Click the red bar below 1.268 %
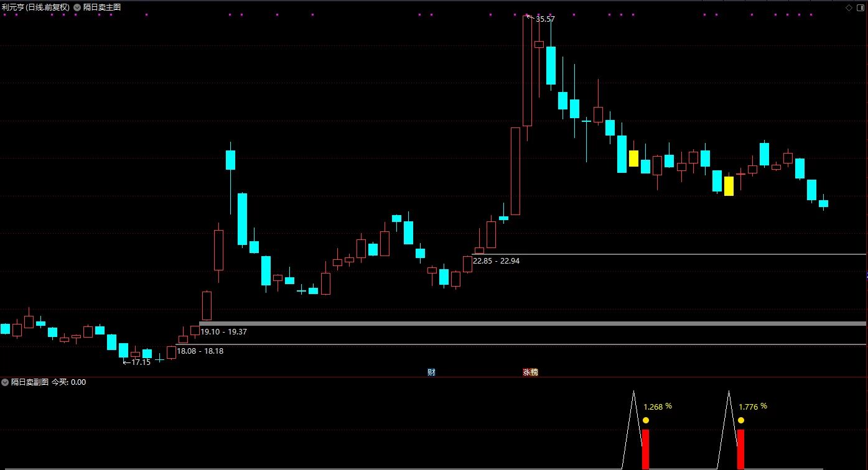 (x=646, y=449)
